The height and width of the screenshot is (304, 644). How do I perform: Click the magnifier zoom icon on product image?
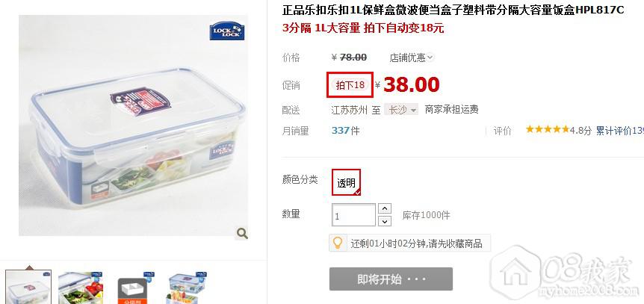pos(242,233)
